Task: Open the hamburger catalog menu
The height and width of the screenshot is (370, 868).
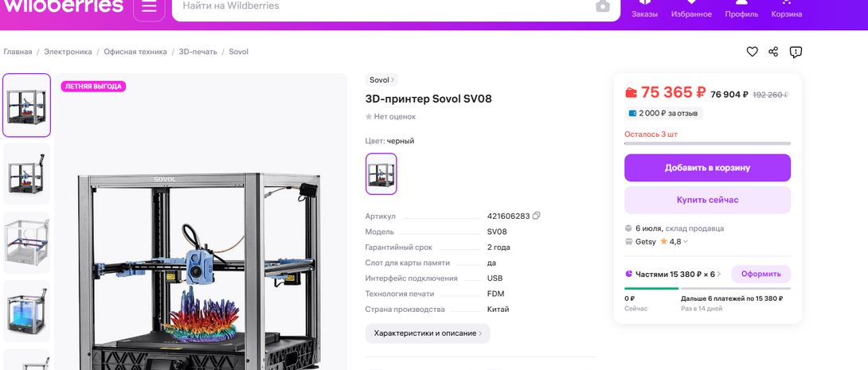Action: tap(149, 7)
